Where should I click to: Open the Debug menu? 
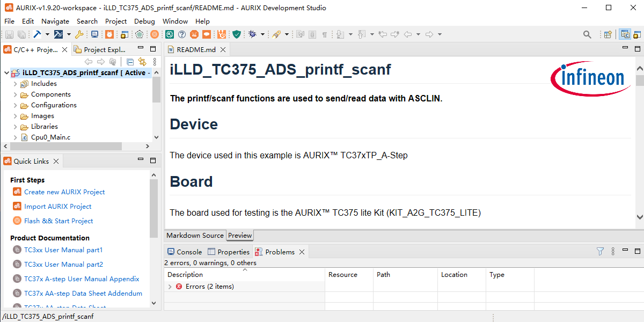[x=144, y=21]
